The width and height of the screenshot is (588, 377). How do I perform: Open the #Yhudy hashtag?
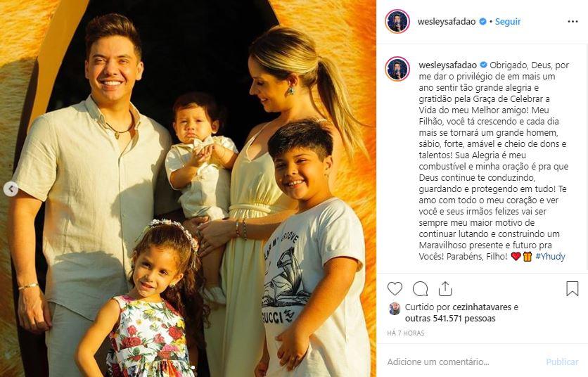tap(550, 257)
